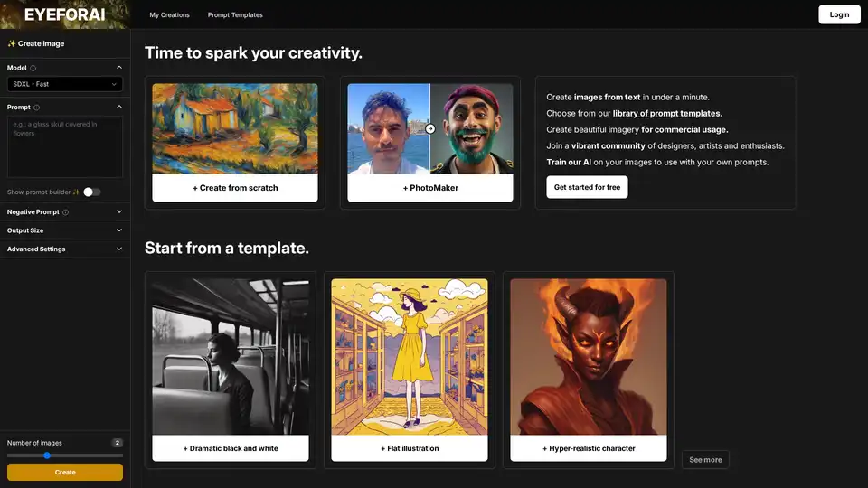
Task: Collapse the Prompt section chevron
Action: point(119,107)
